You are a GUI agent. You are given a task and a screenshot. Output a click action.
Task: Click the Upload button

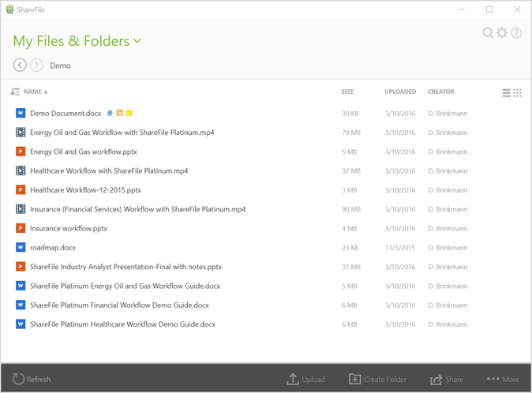(x=305, y=379)
